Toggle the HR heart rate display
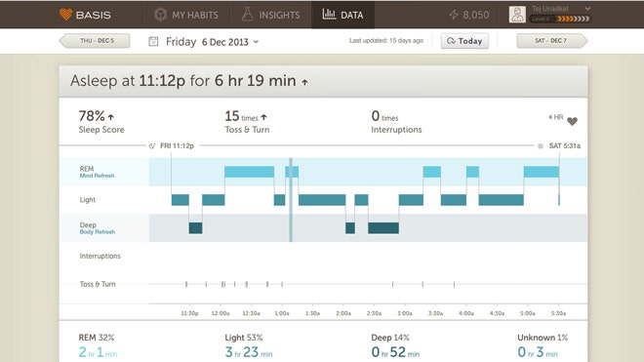The width and height of the screenshot is (644, 362). [x=556, y=117]
